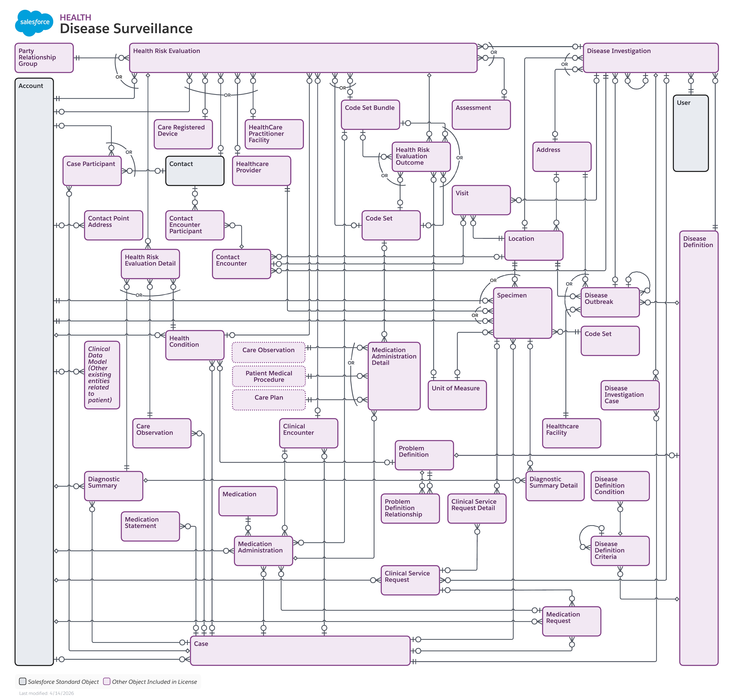
Task: Click the HEALTH heading text
Action: pos(75,18)
